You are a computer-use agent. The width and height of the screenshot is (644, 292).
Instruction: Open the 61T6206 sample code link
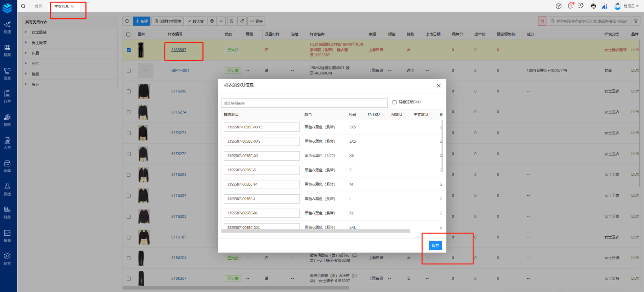click(179, 91)
